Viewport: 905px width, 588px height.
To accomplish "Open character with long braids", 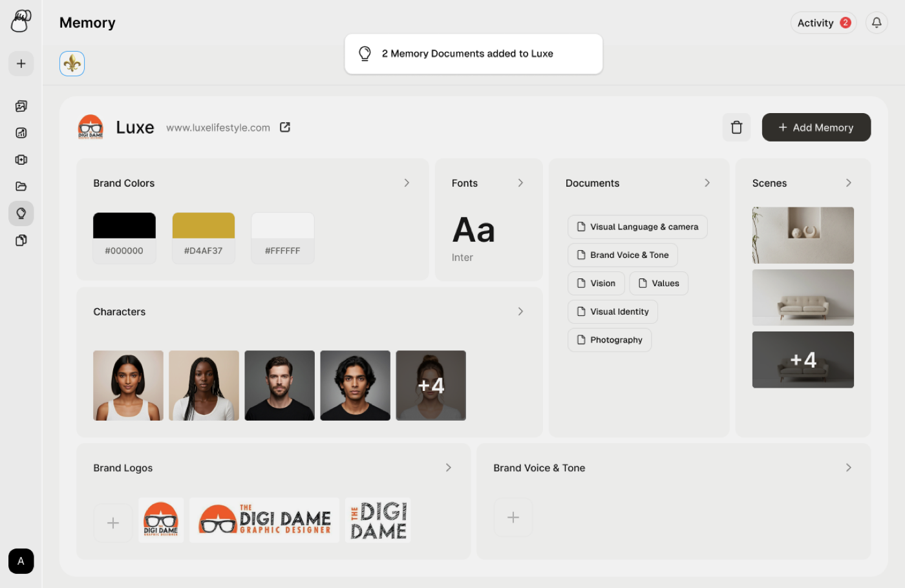I will click(x=204, y=386).
